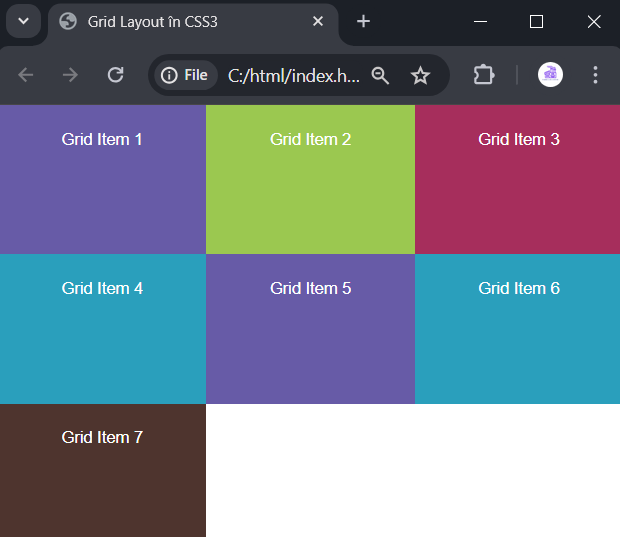The width and height of the screenshot is (620, 537).
Task: Click the purple Grid Item 1 box
Action: 103,179
